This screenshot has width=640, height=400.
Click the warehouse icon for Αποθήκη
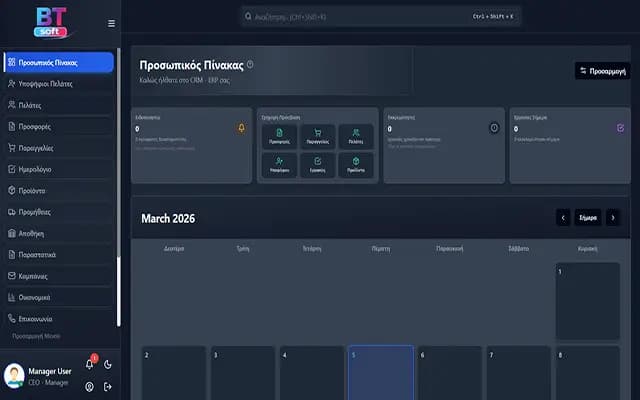coord(12,233)
